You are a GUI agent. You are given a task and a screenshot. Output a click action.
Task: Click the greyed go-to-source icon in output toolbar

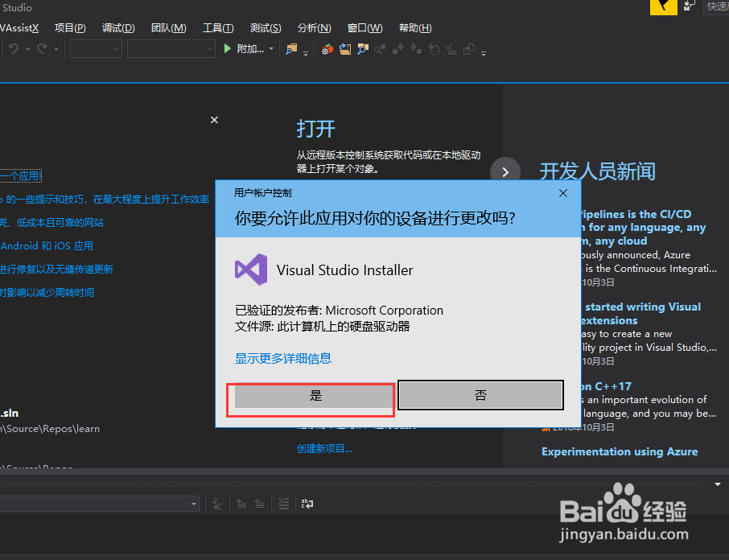coord(217,504)
